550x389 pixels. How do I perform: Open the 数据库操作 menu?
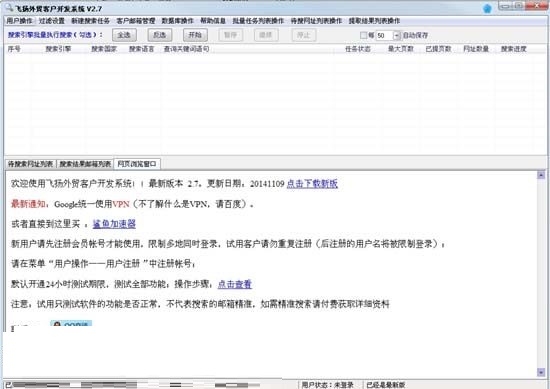(178, 21)
